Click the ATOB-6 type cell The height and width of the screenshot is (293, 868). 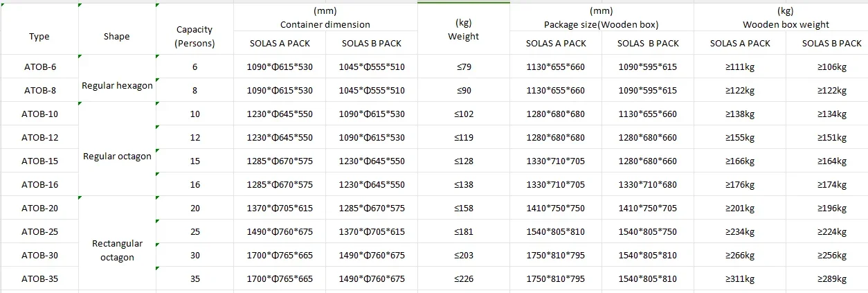[x=39, y=67]
